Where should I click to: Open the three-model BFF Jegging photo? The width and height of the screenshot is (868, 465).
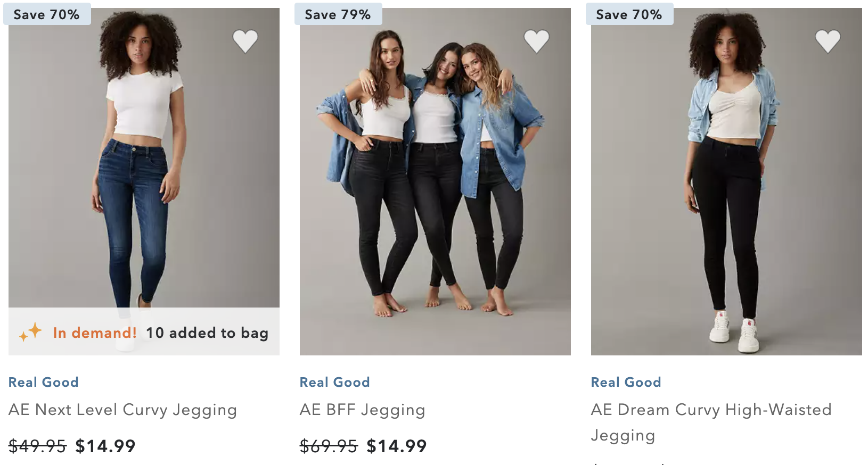435,181
